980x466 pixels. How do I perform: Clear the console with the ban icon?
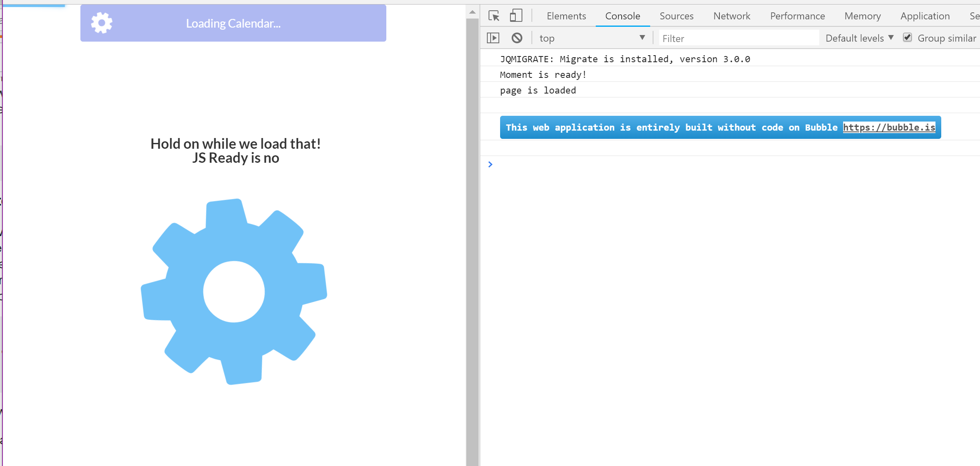(x=517, y=38)
